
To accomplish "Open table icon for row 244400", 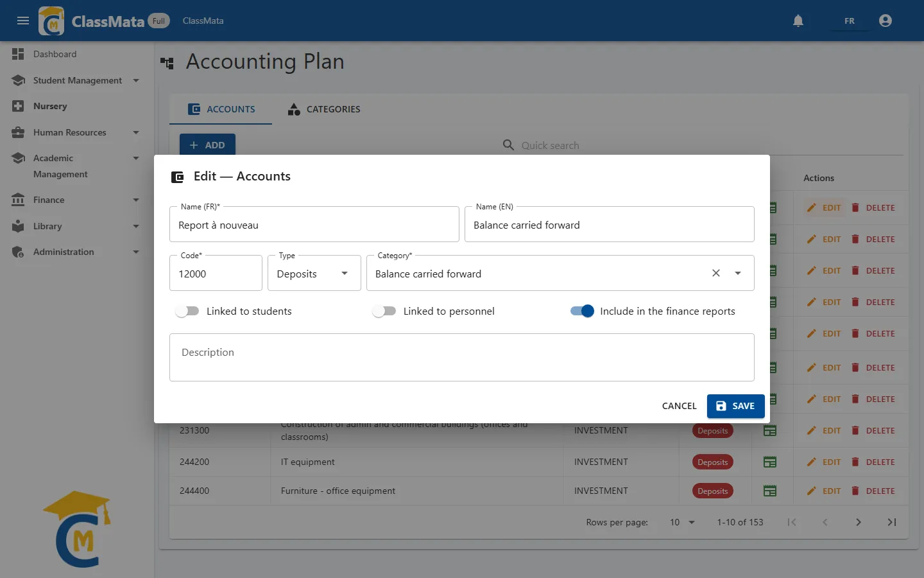I will tap(770, 491).
